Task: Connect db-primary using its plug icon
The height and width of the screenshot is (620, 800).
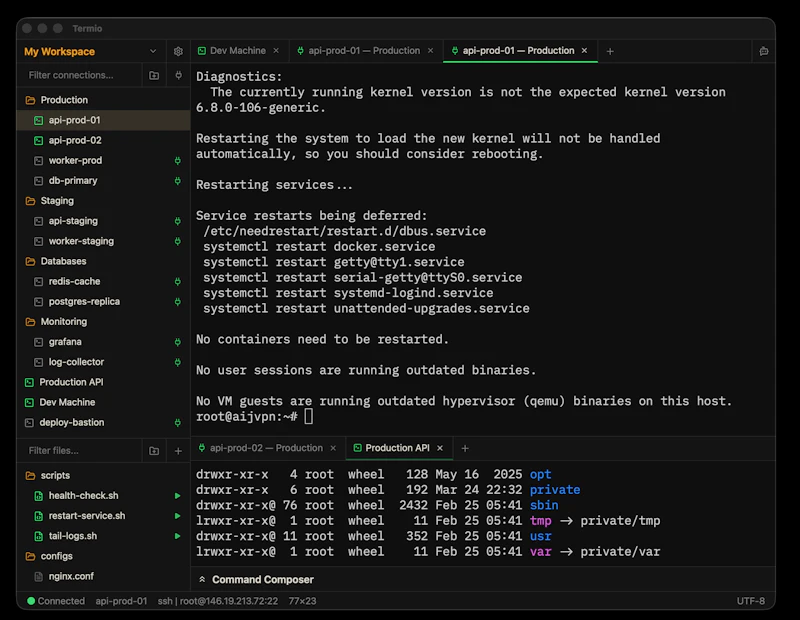Action: [178, 181]
